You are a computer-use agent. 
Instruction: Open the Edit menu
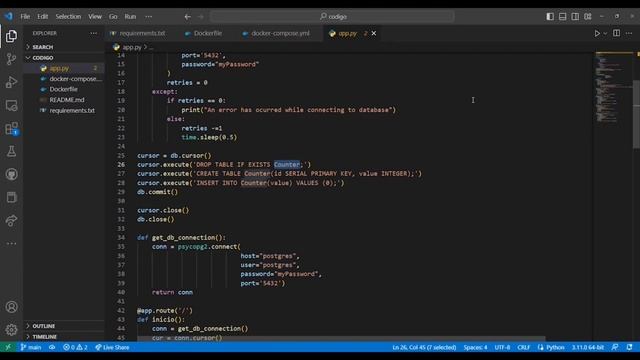coord(43,17)
